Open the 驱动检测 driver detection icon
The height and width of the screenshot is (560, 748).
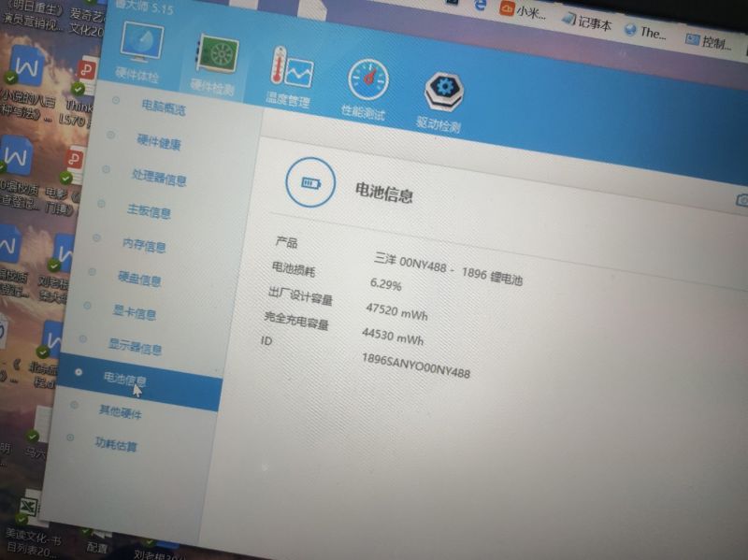(440, 102)
